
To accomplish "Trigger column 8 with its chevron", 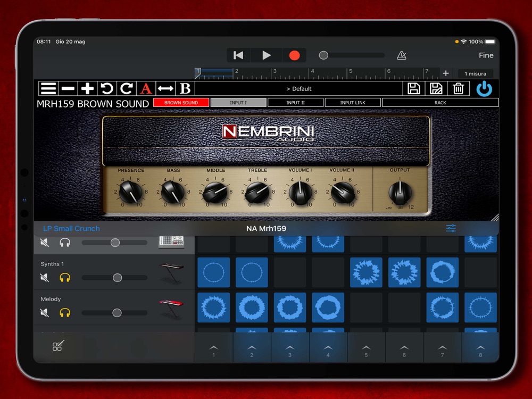I will coord(480,348).
